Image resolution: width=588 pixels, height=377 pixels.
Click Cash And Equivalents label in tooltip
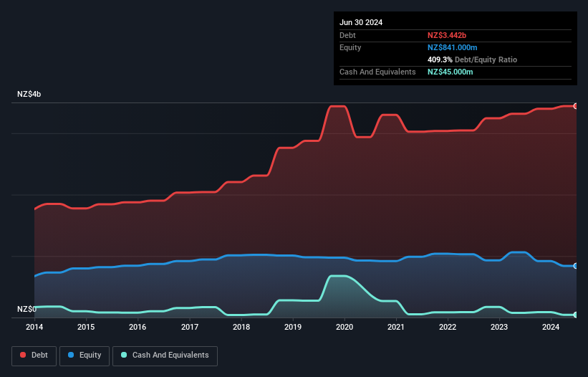[377, 72]
